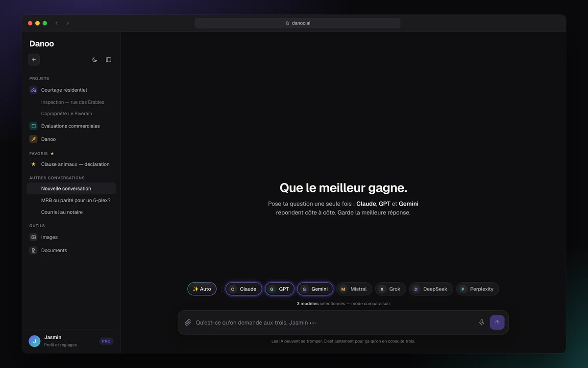Open the Images tool
The height and width of the screenshot is (368, 588).
click(x=71, y=237)
